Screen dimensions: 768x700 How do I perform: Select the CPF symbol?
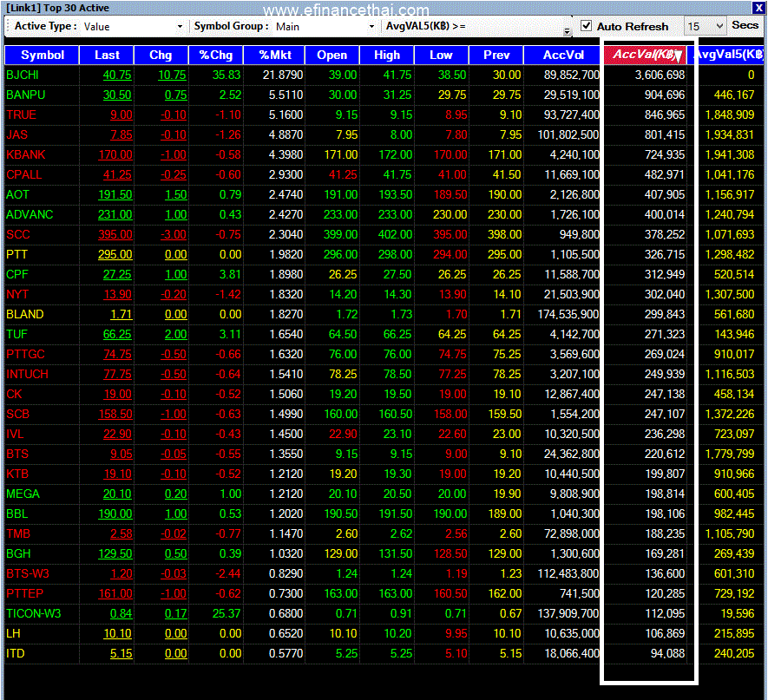pos(17,275)
